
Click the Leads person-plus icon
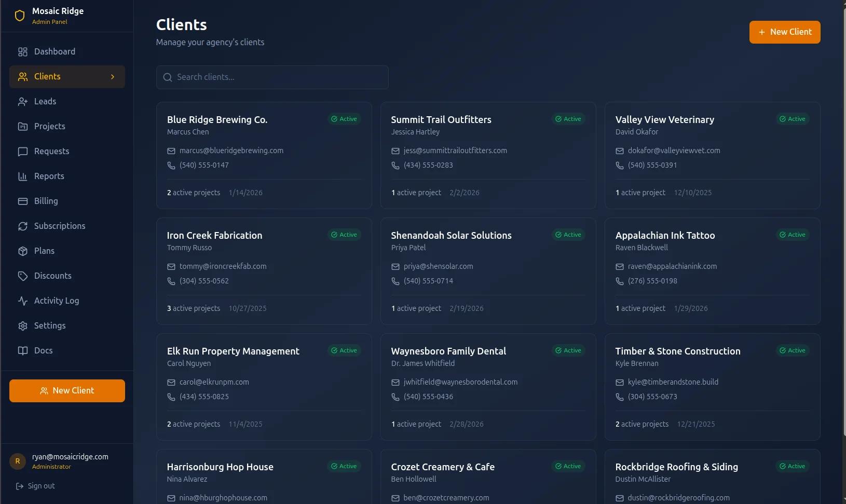[x=22, y=101]
